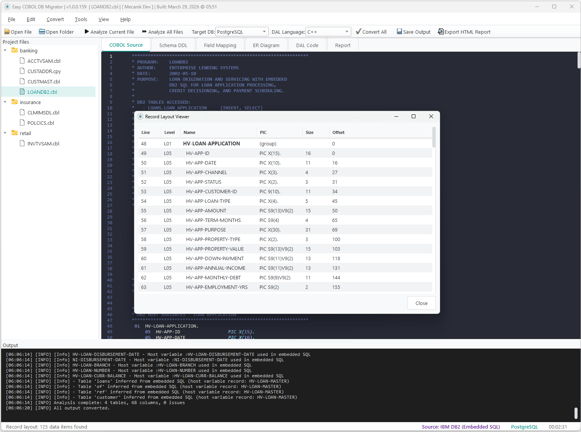
Task: Open the Tools menu
Action: (x=81, y=19)
